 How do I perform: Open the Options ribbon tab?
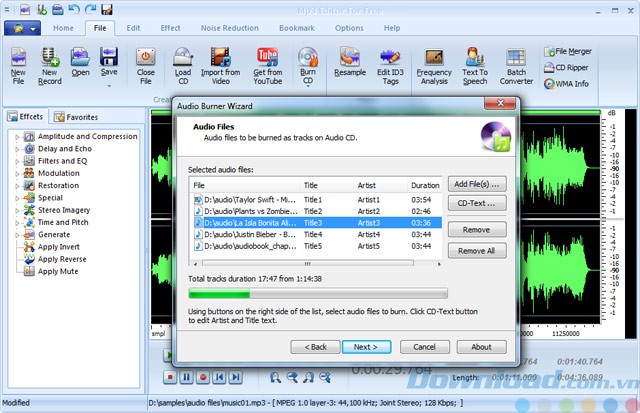pos(349,28)
